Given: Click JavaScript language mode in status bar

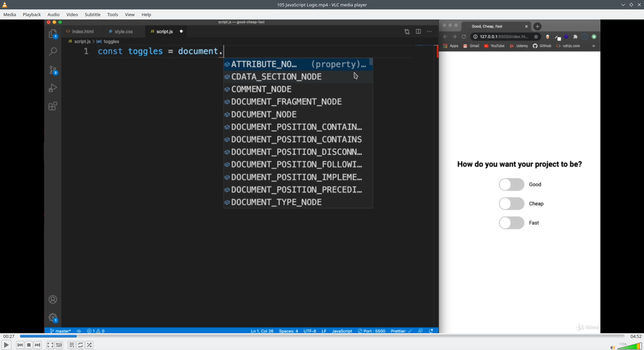Looking at the screenshot, I should point(342,331).
